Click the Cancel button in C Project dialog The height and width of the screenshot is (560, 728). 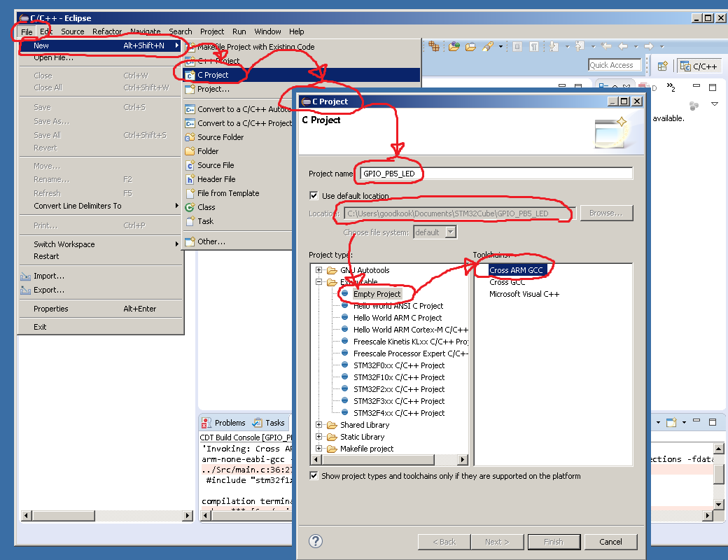[x=610, y=542]
